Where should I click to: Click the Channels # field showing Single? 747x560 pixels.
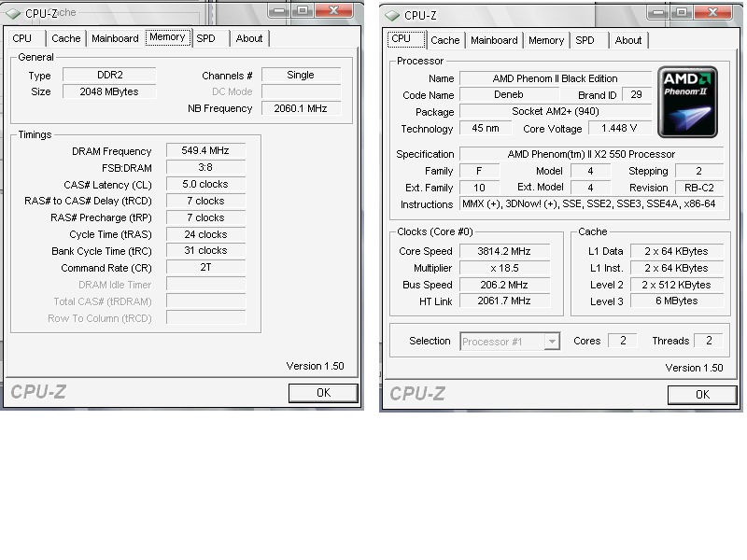(301, 76)
